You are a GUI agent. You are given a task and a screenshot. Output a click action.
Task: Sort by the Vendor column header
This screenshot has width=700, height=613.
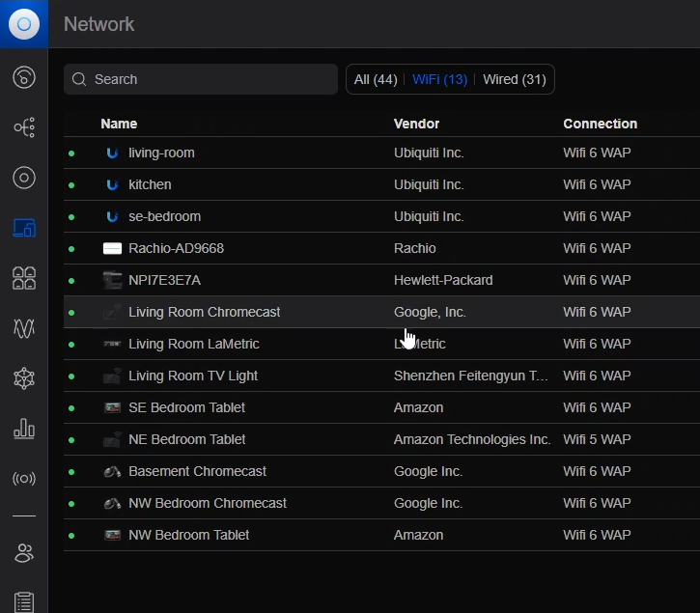416,124
